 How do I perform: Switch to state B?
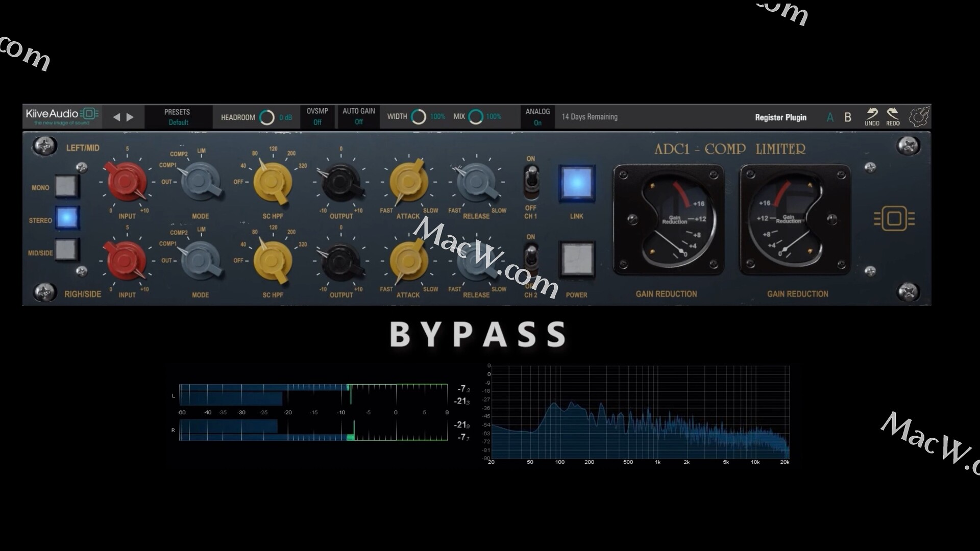pyautogui.click(x=848, y=117)
